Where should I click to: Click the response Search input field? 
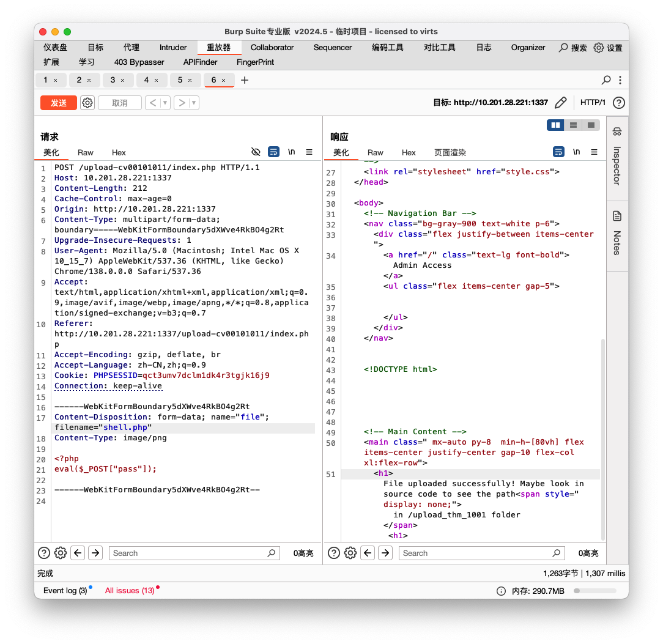tap(482, 553)
